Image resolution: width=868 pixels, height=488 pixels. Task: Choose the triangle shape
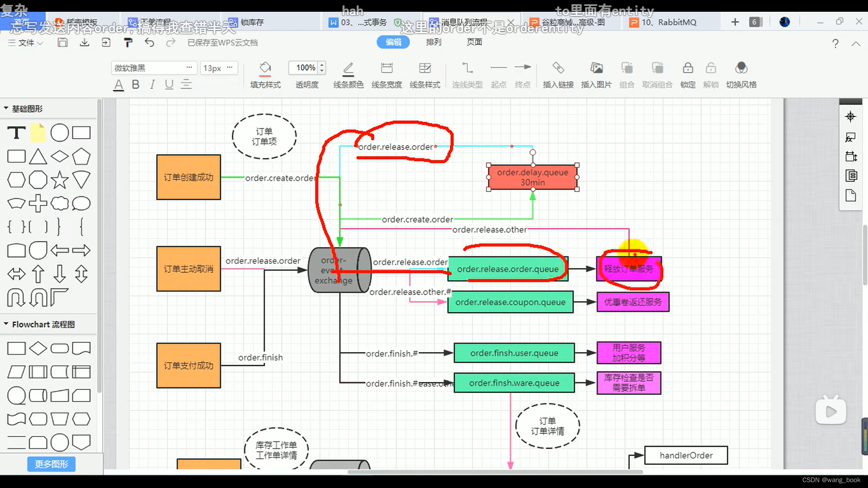[x=38, y=156]
